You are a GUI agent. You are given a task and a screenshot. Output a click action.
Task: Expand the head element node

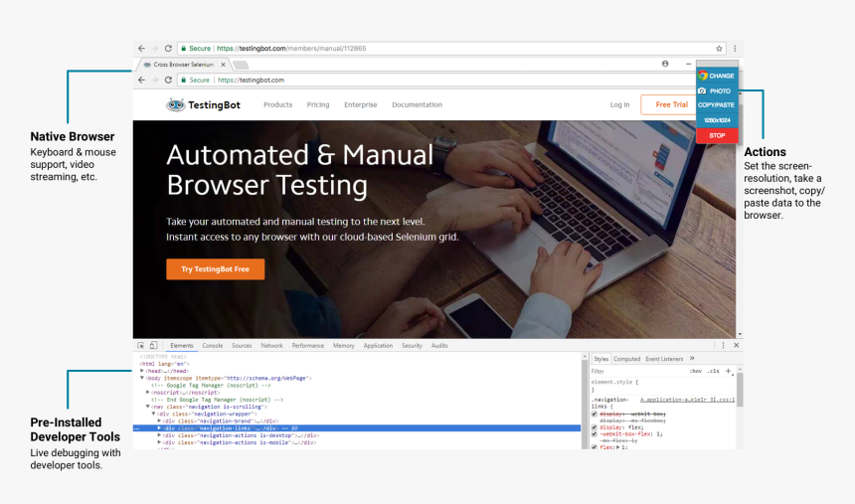tap(142, 371)
